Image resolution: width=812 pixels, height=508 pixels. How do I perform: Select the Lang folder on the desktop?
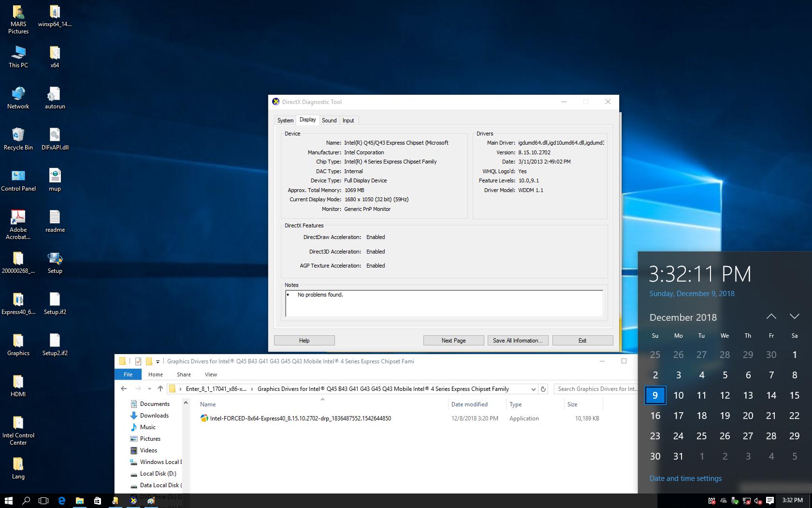point(18,468)
